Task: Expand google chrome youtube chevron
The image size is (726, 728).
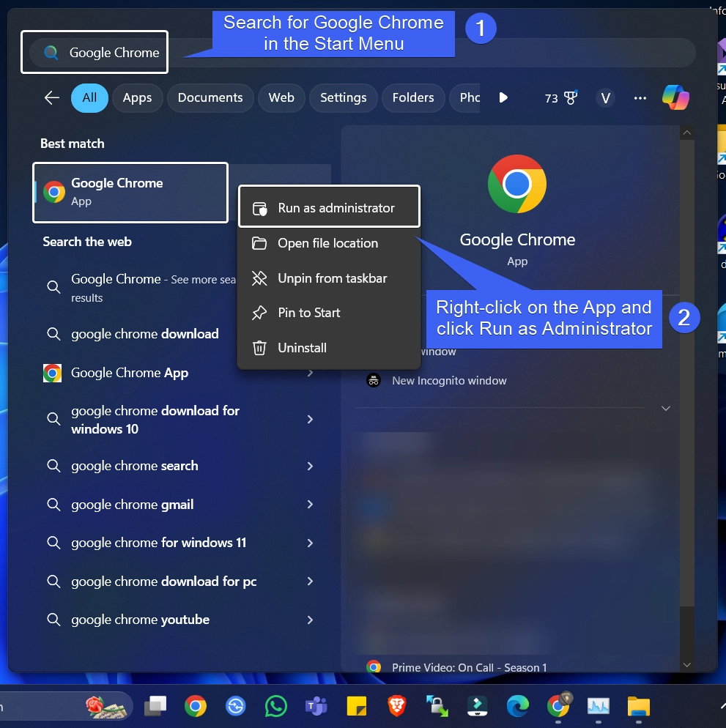Action: tap(311, 620)
